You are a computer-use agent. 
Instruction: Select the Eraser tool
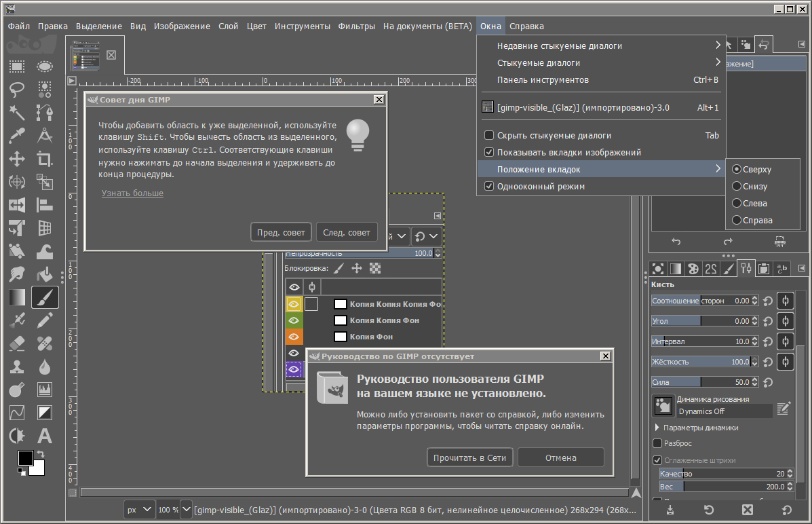coord(16,343)
